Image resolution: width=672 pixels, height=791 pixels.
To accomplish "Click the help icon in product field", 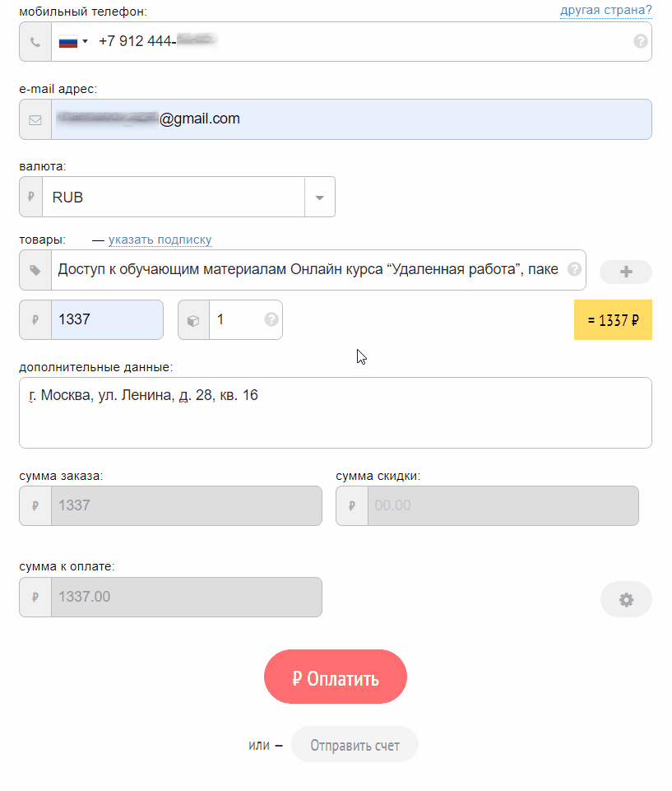I will (575, 269).
